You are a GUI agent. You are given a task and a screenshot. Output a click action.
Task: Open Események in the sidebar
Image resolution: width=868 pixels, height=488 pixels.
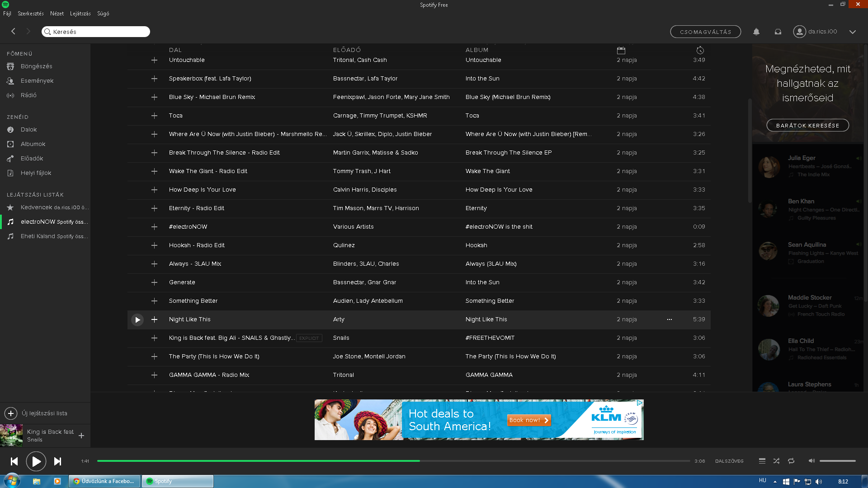click(37, 81)
